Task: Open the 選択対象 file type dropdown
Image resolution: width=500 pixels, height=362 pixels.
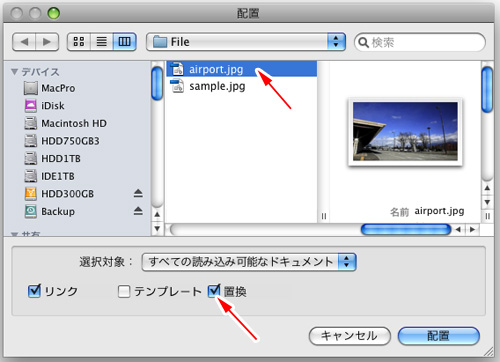Action: click(249, 262)
